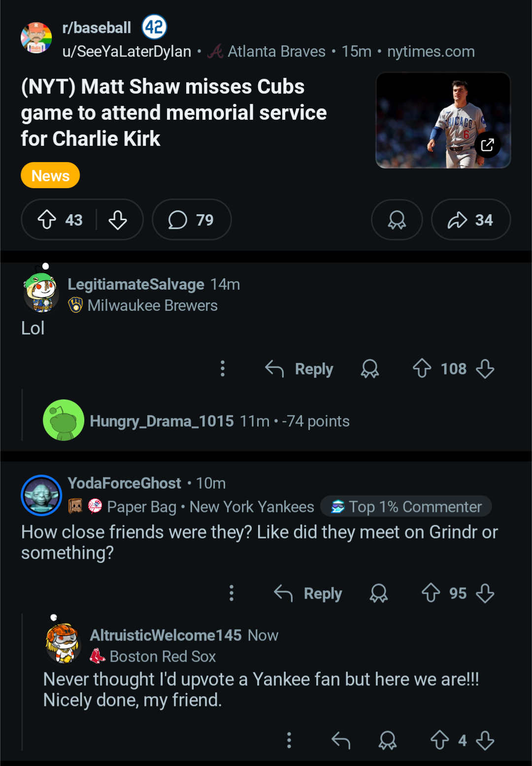Viewport: 532px width, 766px height.
Task: Downvote LegitiamateSalvage's Lol comment
Action: 485,368
